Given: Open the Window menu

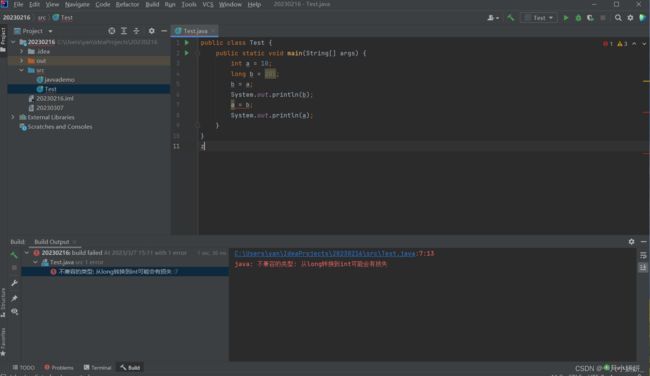Looking at the screenshot, I should (230, 4).
